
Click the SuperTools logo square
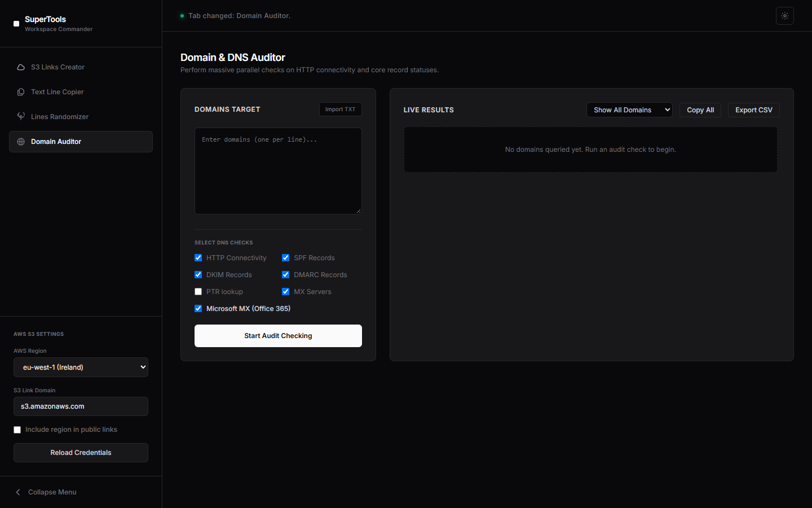click(x=16, y=24)
